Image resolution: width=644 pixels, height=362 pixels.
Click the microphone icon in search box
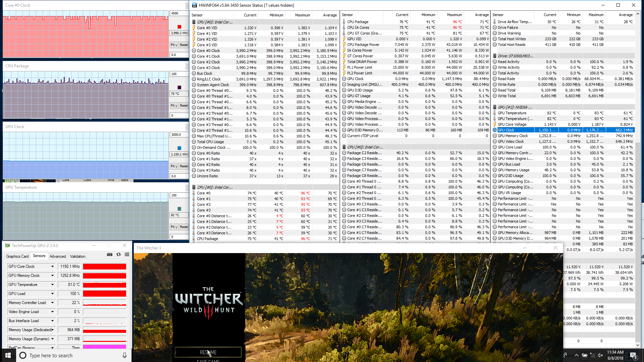pos(124,355)
